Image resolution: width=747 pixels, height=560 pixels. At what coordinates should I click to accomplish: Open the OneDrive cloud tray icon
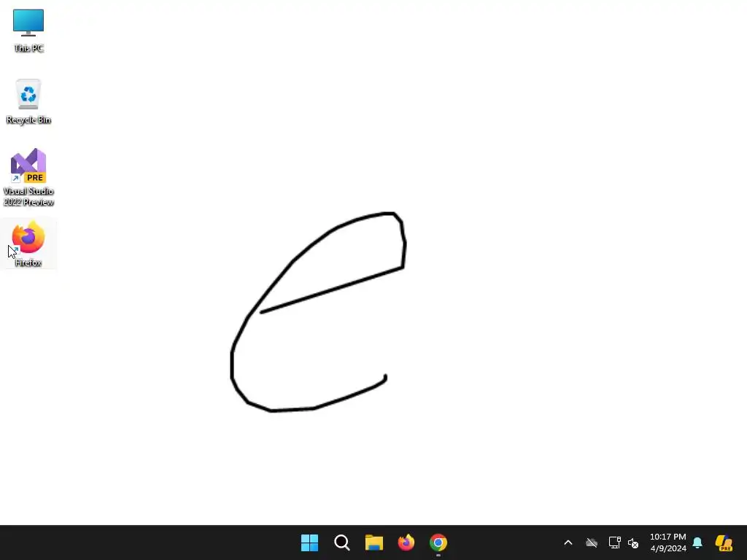point(592,542)
